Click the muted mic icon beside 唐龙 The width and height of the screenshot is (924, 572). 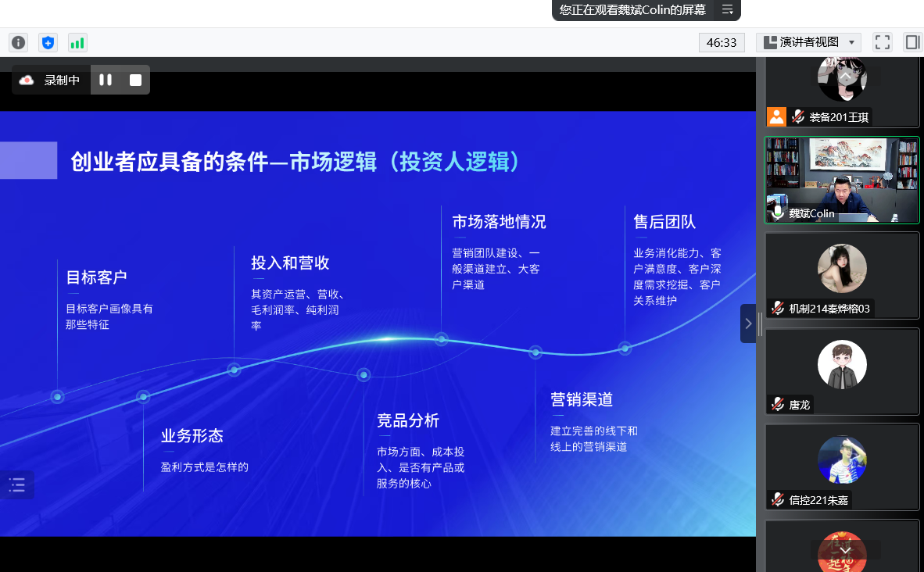[777, 405]
